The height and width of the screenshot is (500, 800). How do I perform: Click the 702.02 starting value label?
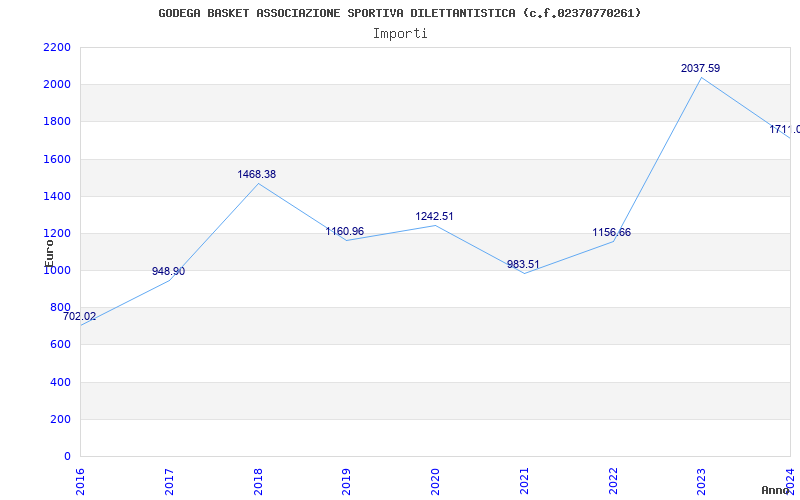coord(79,316)
